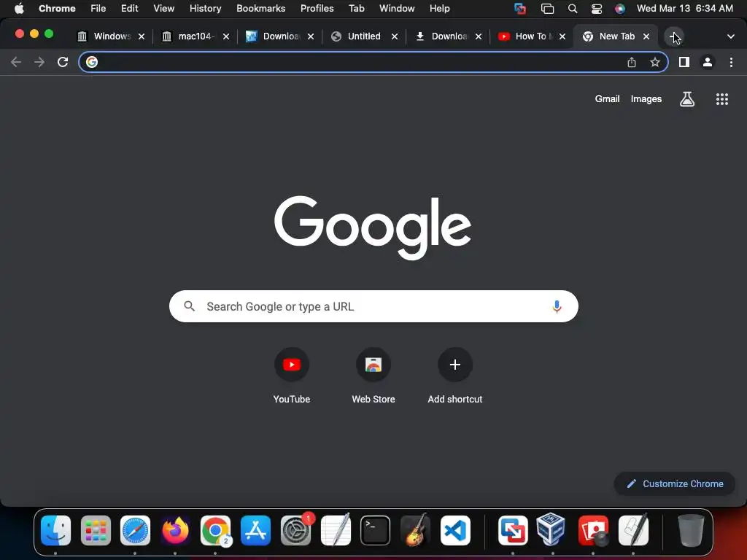Image resolution: width=747 pixels, height=560 pixels.
Task: Open Search Labs flask icon
Action: [x=687, y=99]
